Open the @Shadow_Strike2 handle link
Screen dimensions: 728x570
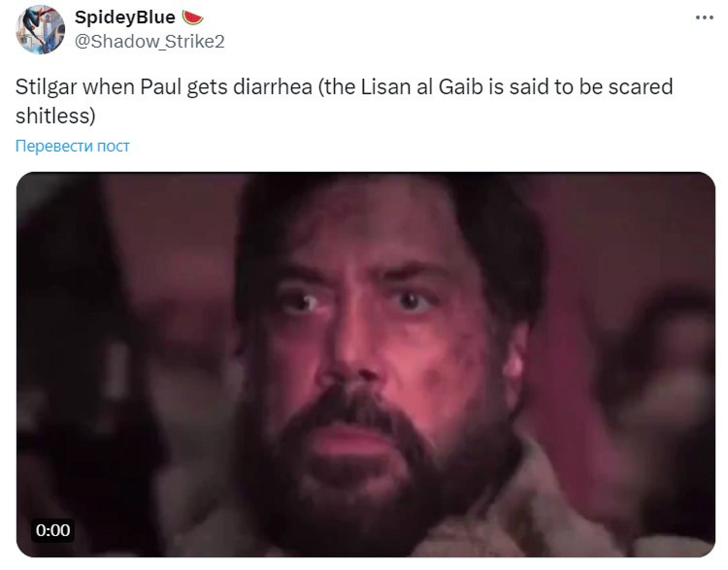(x=149, y=42)
